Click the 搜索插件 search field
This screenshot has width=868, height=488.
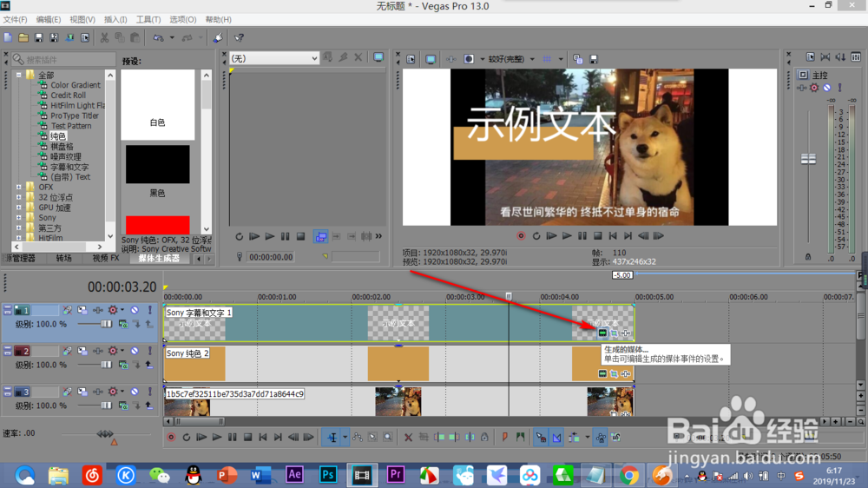tap(63, 59)
